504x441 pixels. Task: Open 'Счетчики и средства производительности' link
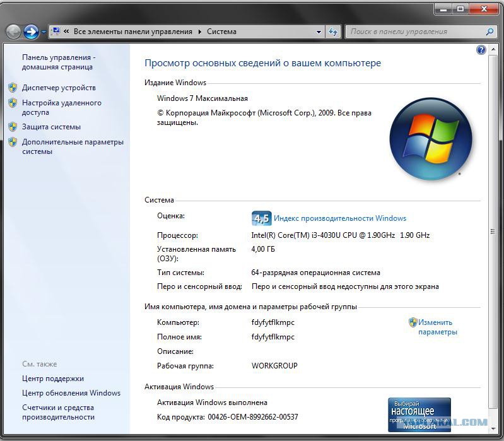coord(58,412)
